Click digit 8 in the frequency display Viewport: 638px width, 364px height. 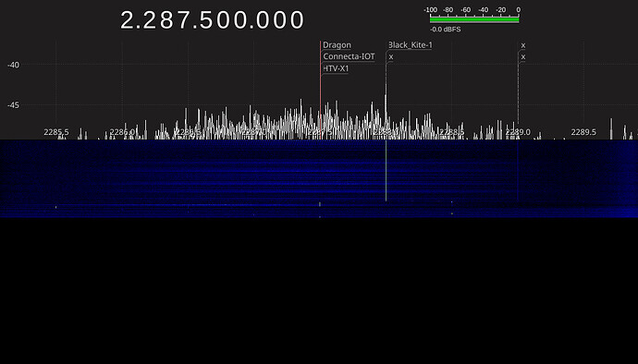coord(166,20)
